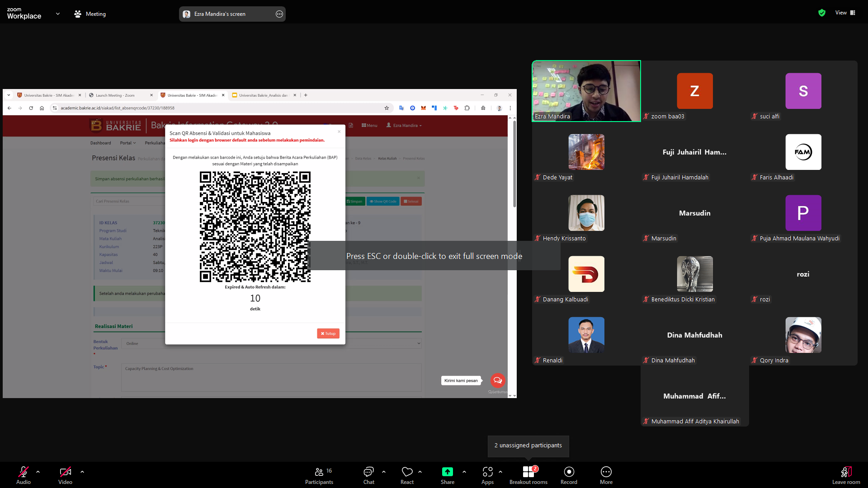The width and height of the screenshot is (868, 488).
Task: Click the Show QR Code button
Action: (383, 202)
